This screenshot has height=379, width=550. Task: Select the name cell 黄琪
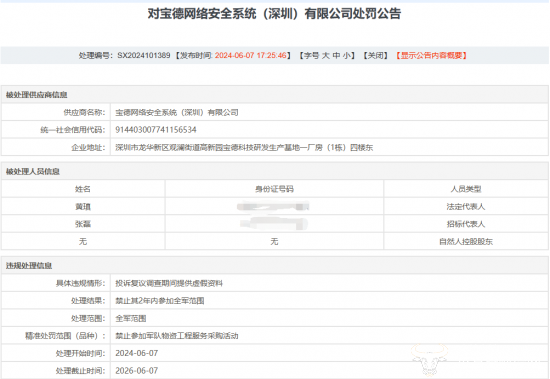tap(83, 207)
